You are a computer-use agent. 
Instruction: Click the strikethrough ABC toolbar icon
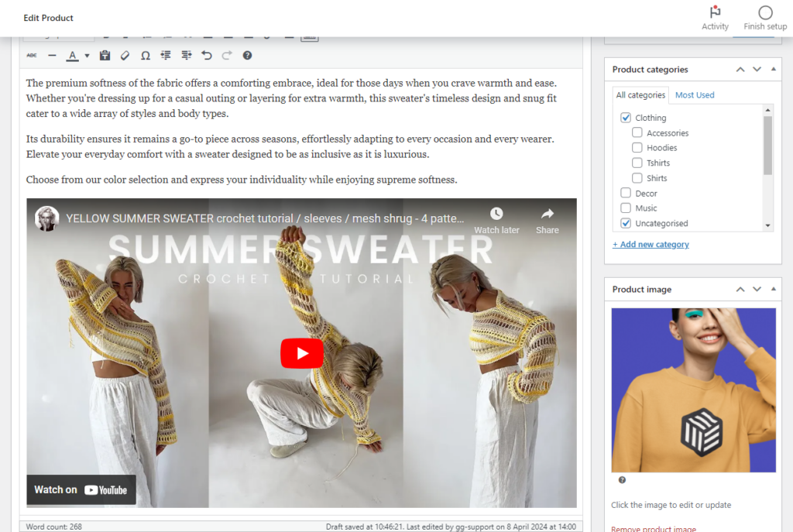(x=32, y=56)
